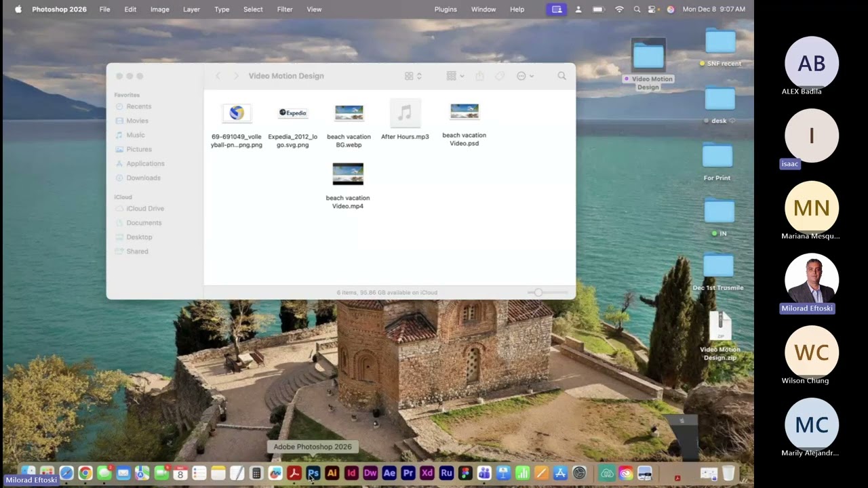Click the Finder tags icon
Image resolution: width=868 pixels, height=488 pixels.
pos(500,76)
